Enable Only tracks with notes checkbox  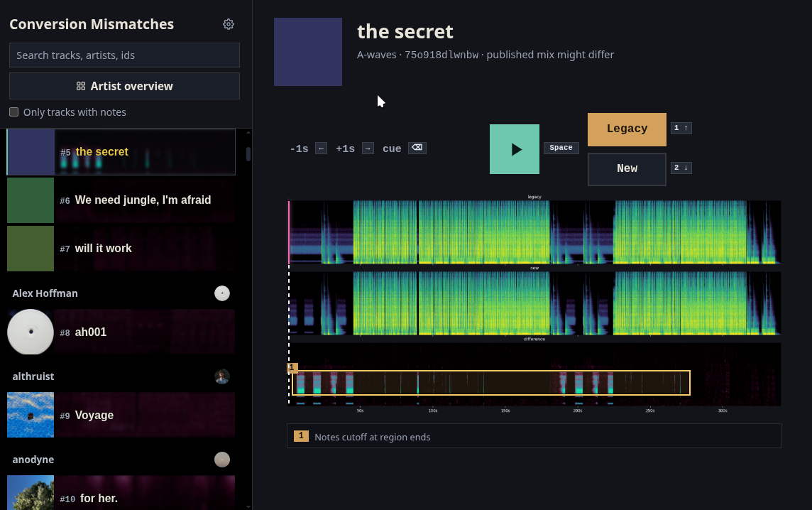tap(14, 112)
